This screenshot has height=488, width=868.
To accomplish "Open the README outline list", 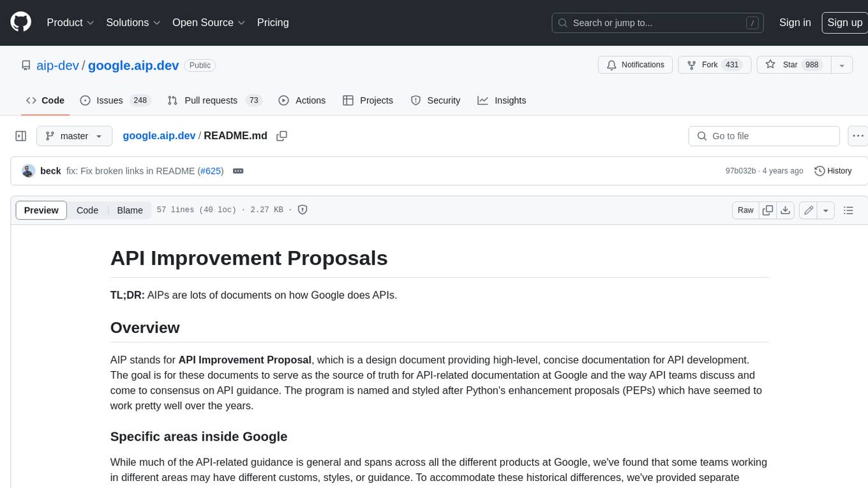I will pos(848,210).
